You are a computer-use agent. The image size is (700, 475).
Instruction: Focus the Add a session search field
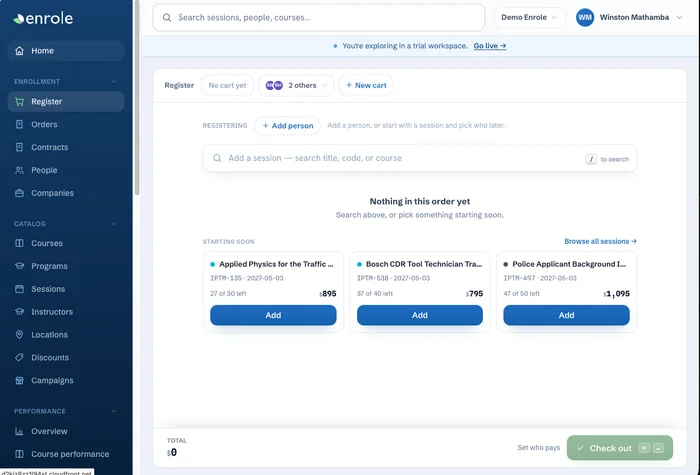tap(420, 158)
